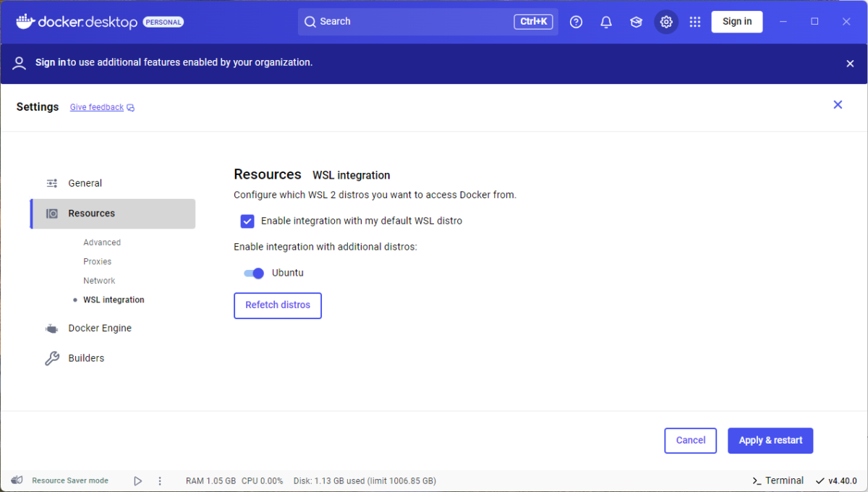Image resolution: width=868 pixels, height=492 pixels.
Task: Select the Builders wrench icon
Action: coord(51,357)
